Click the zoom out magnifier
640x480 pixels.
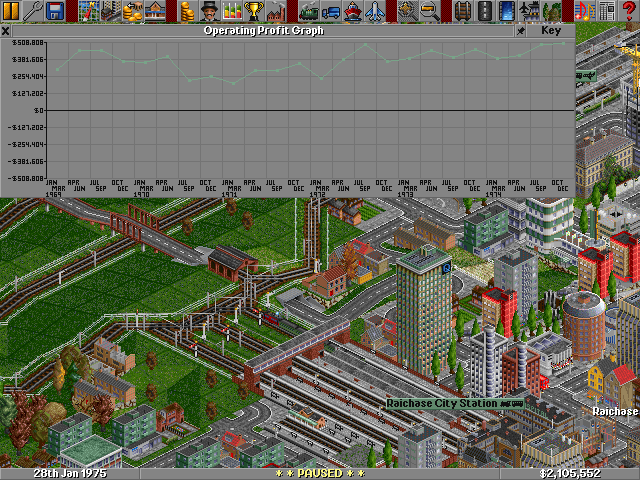pos(430,11)
